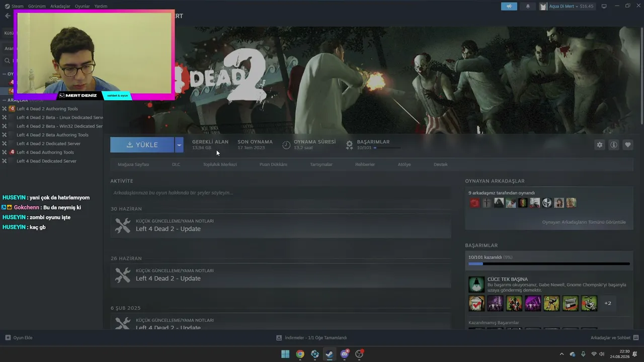Click wrench icon of the 26 Haziran update
Screen dimensions: 644x362
tap(122, 275)
